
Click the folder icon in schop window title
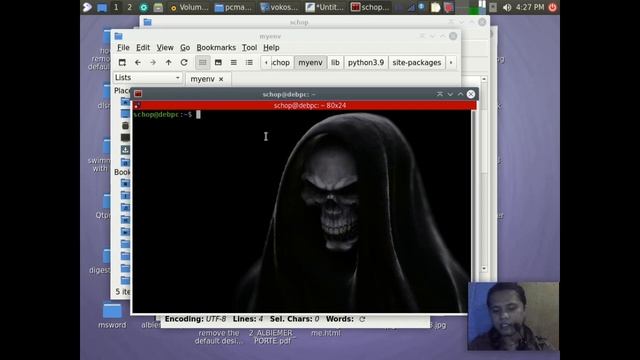(x=147, y=22)
